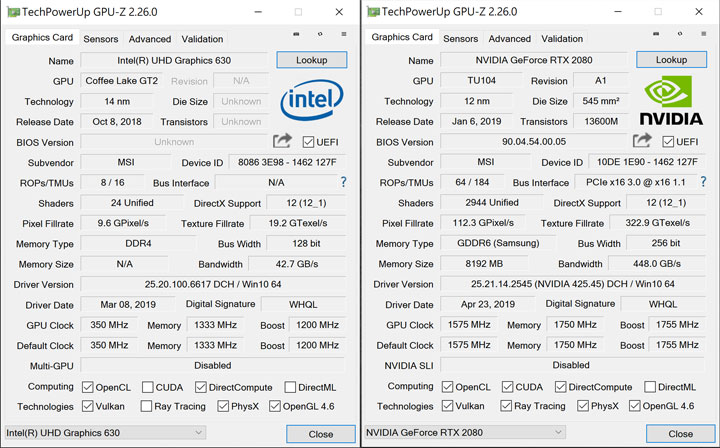Click Device ID field 8086 3E98 - 1462 127F
Image resolution: width=720 pixels, height=448 pixels.
tap(287, 162)
